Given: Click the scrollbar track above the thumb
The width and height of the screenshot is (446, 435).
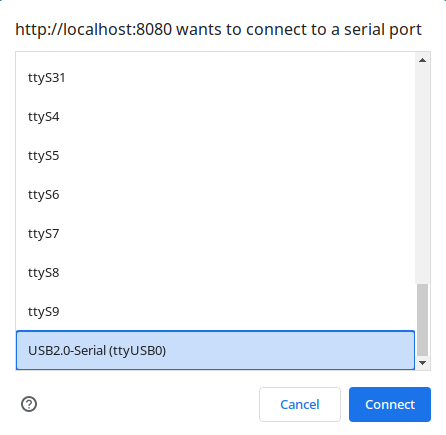Looking at the screenshot, I should pos(422,175).
